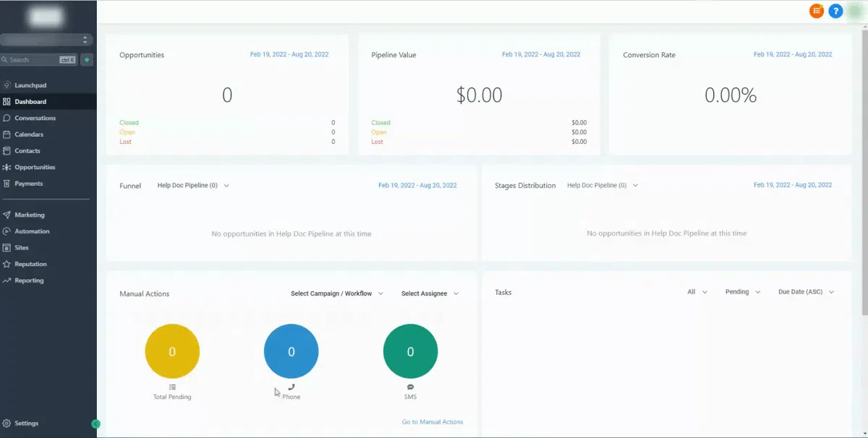Click the Opportunities icon in sidebar
Screen dimensions: 868x438
[x=7, y=167]
